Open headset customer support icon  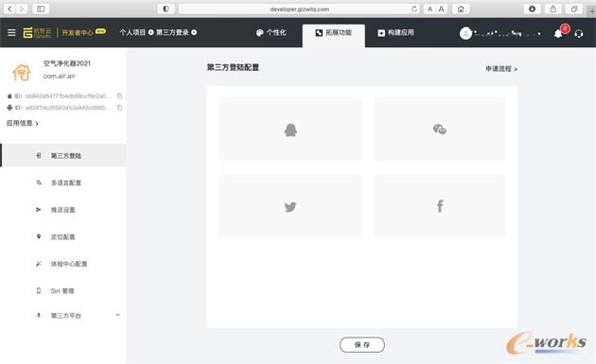pyautogui.click(x=579, y=33)
